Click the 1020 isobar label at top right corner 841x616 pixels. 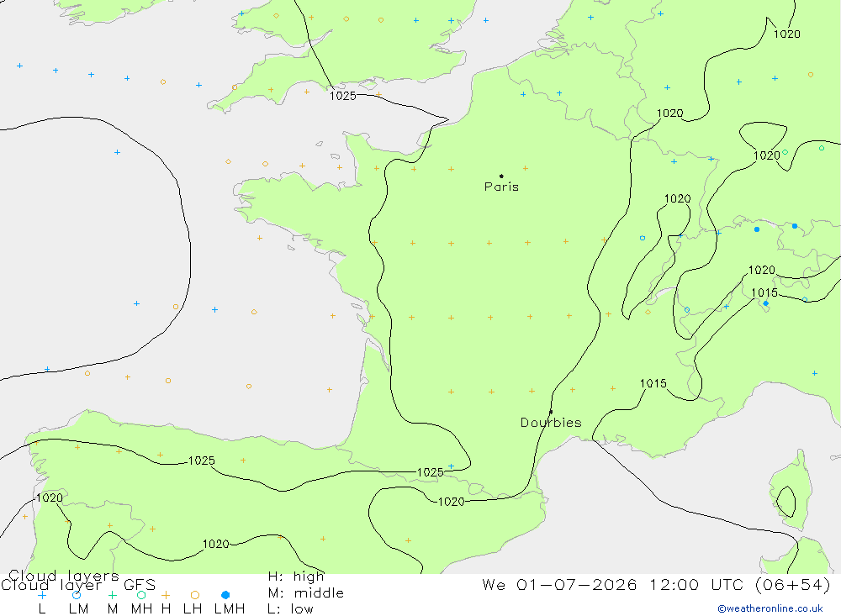(x=787, y=34)
